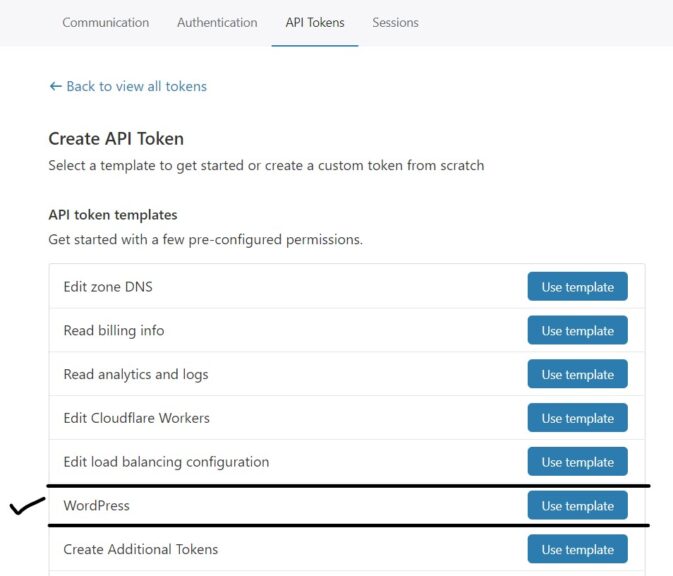The width and height of the screenshot is (673, 576).
Task: Switch to the Authentication tab
Action: [x=217, y=22]
